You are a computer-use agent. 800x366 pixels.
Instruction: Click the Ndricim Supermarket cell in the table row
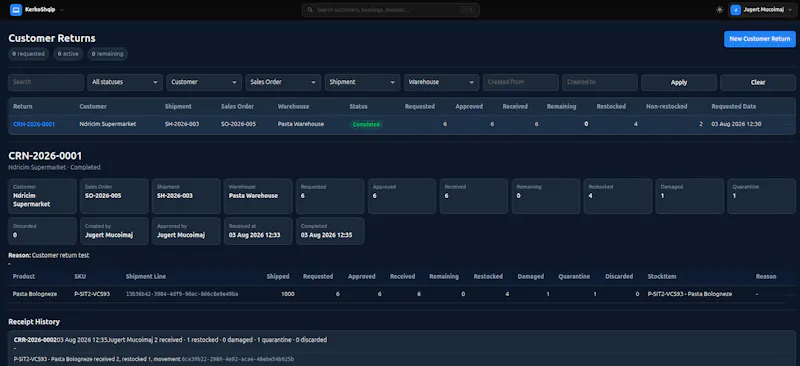point(108,124)
